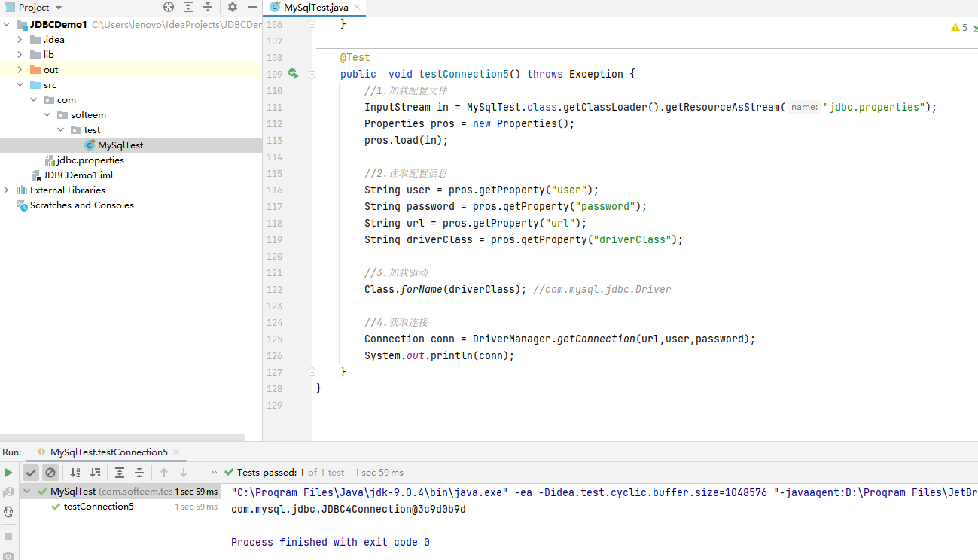Viewport: 978px width, 560px height.
Task: Click 'Process finished with exit code 0' text
Action: pos(331,542)
